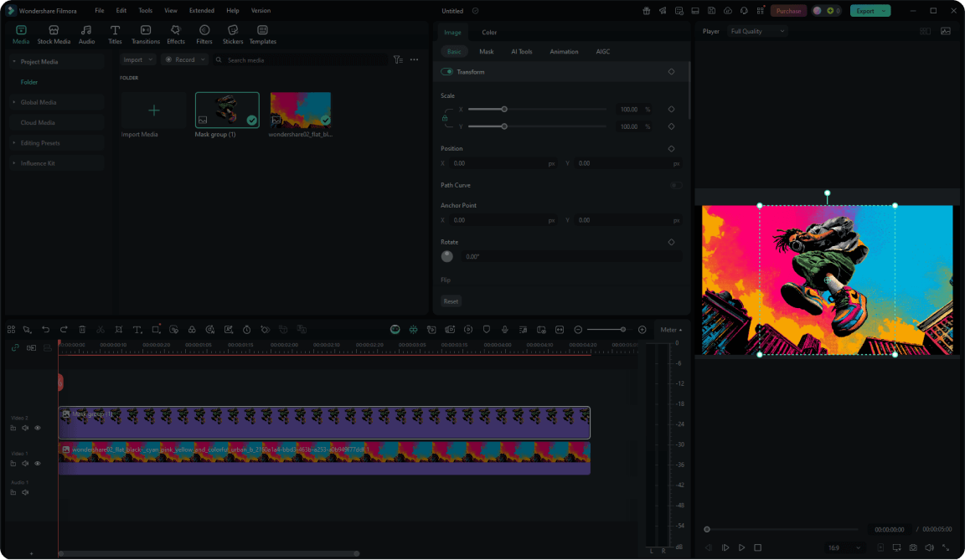Open the speed stopwatch tool in the timeline toolbar

247,330
